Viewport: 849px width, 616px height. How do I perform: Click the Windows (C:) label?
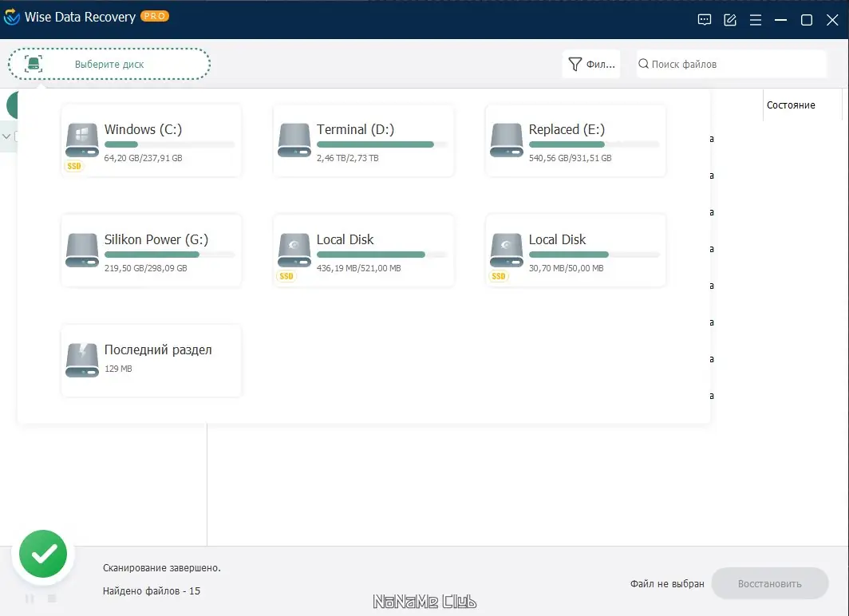click(144, 129)
